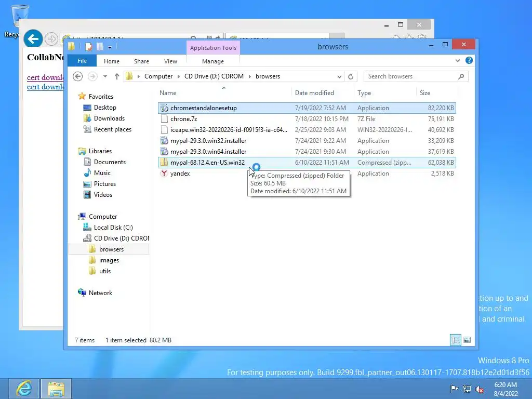The height and width of the screenshot is (399, 532).
Task: Click the Computer breadcrumb segment
Action: (x=158, y=76)
